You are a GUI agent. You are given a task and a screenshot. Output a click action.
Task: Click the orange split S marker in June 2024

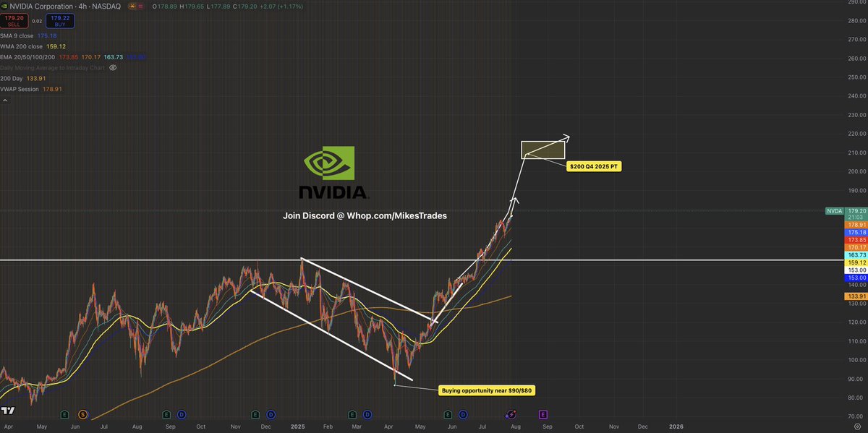(x=83, y=414)
